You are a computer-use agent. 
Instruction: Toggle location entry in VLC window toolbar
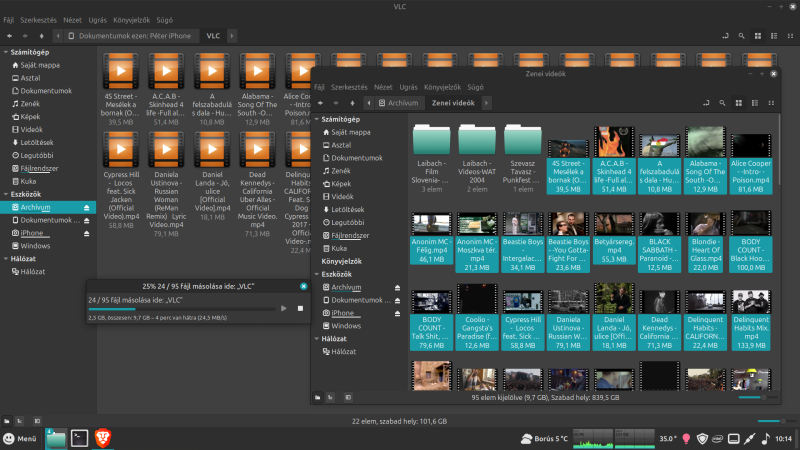point(725,36)
